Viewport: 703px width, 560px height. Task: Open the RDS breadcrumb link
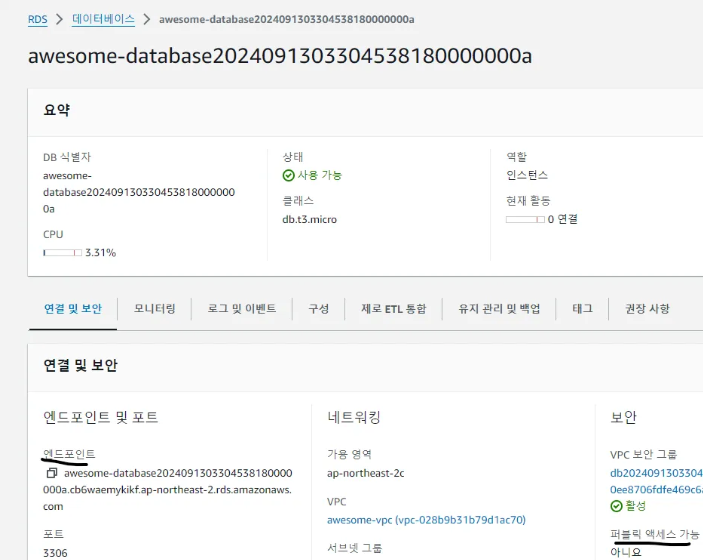point(38,19)
